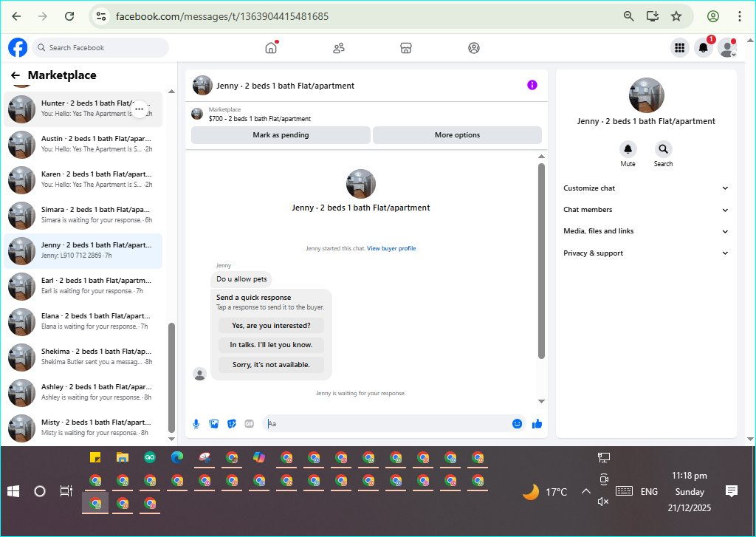Mute this chat with bell icon
The image size is (756, 537).
click(628, 149)
